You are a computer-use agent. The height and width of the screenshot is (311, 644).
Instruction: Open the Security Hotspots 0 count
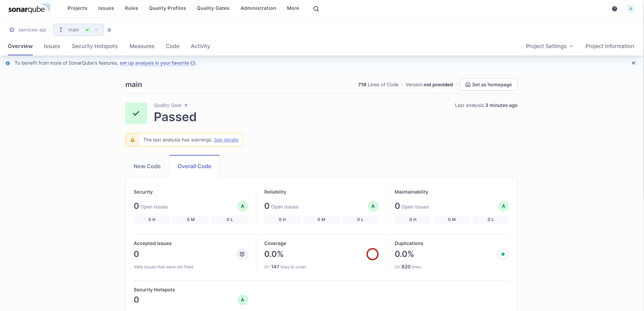(x=137, y=300)
